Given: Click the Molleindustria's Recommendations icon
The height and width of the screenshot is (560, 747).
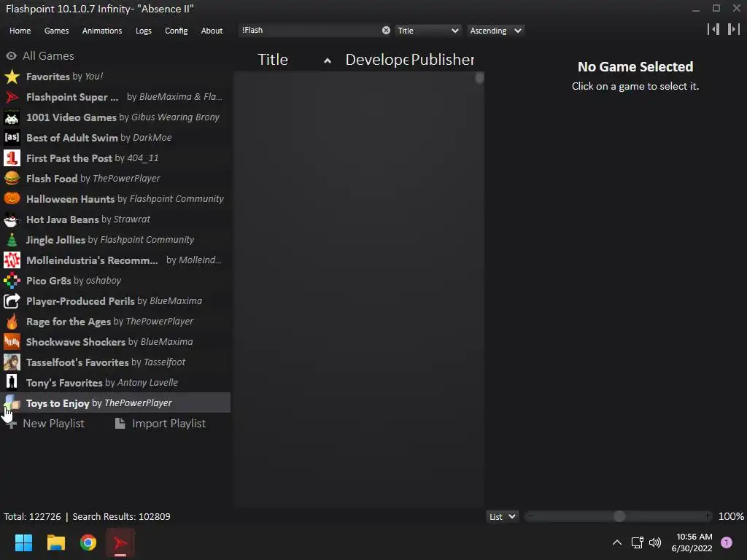Looking at the screenshot, I should 12,260.
